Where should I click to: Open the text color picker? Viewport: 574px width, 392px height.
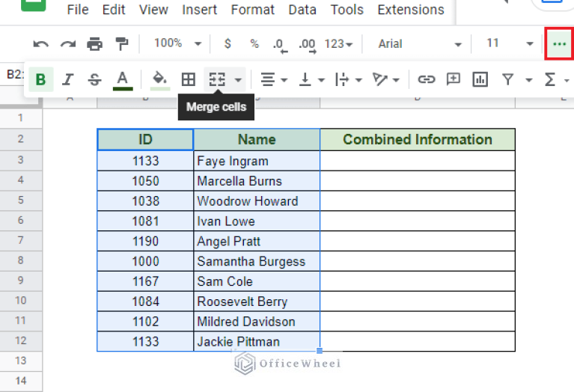pos(123,80)
